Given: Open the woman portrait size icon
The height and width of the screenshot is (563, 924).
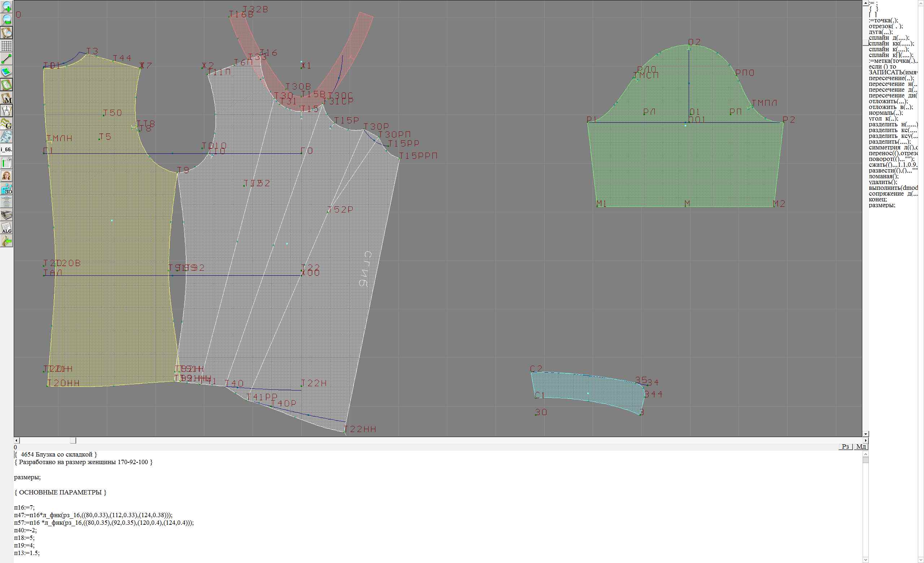Looking at the screenshot, I should [x=7, y=176].
